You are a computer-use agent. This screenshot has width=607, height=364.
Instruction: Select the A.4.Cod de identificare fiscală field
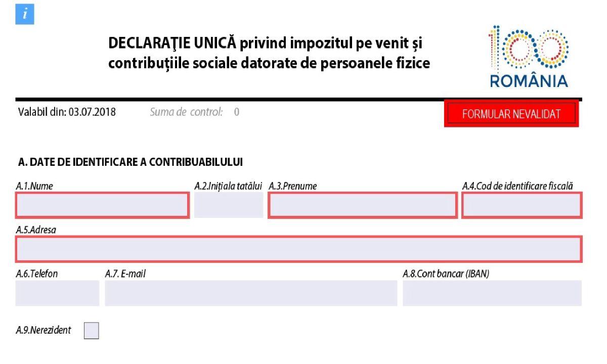[x=521, y=205]
